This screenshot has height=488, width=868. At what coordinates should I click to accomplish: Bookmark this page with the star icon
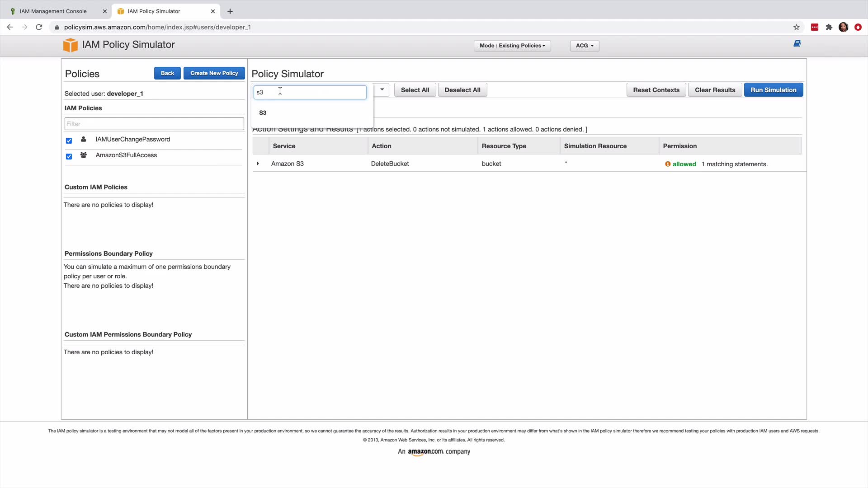tap(797, 27)
